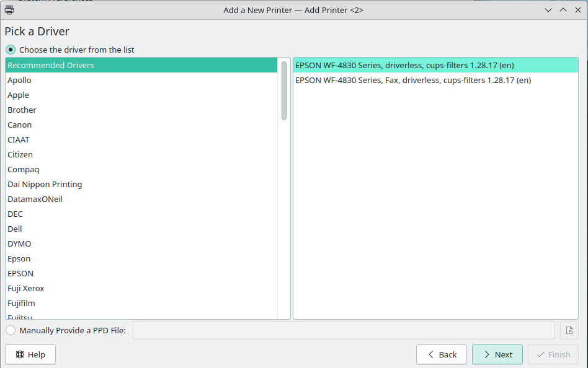Go Back to previous step
Image resolution: width=588 pixels, height=368 pixels.
(442, 354)
